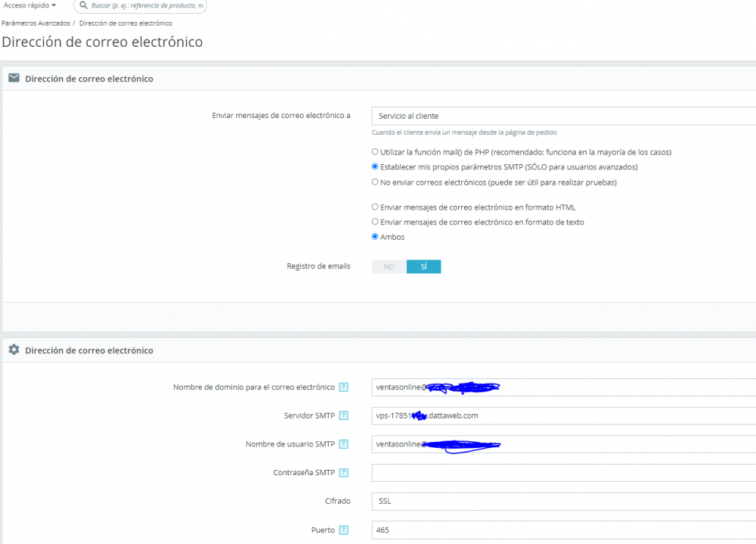Viewport: 756px width, 544px height.
Task: Click the search magnifier icon
Action: pos(83,5)
